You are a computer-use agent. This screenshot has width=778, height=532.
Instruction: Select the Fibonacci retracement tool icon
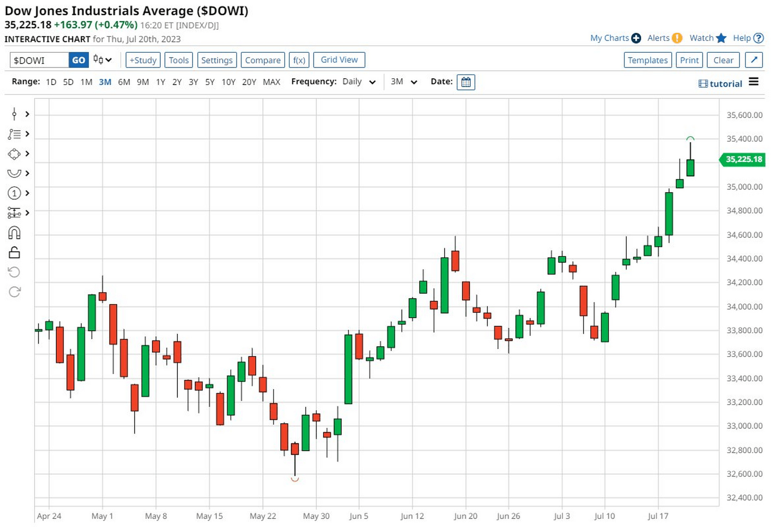14,134
